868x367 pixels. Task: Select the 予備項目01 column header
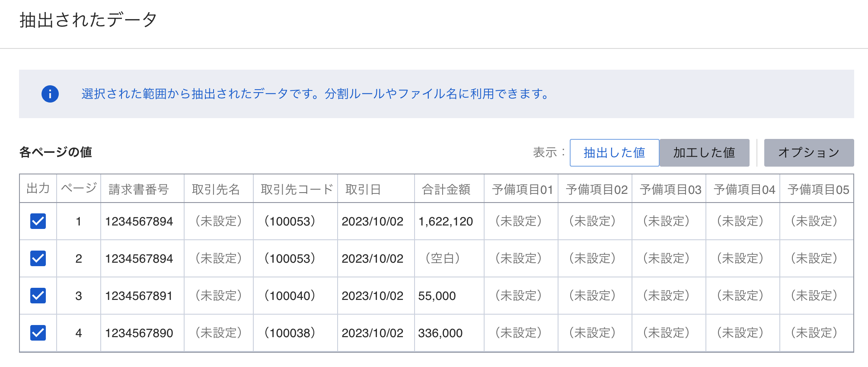point(522,189)
